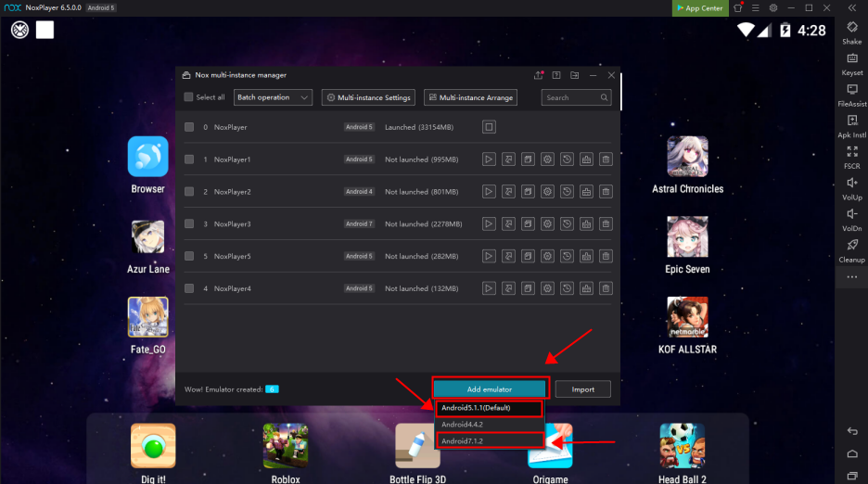Delete NoxPlayer4 with trash icon
Image resolution: width=868 pixels, height=484 pixels.
tap(606, 288)
